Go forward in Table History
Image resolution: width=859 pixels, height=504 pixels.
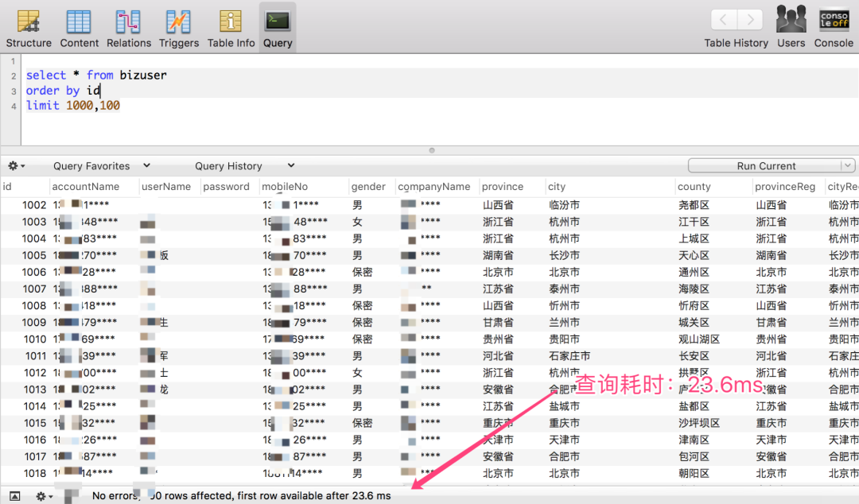coord(749,20)
